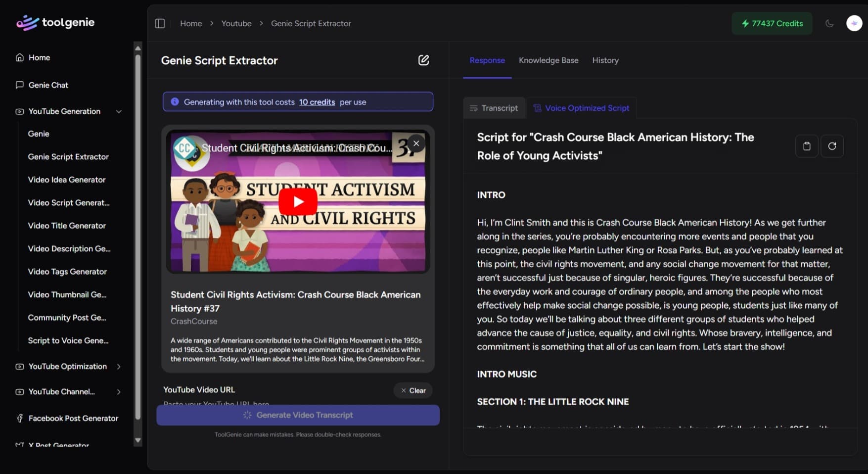The image size is (868, 474).
Task: Click the video title text
Action: [x=296, y=301]
